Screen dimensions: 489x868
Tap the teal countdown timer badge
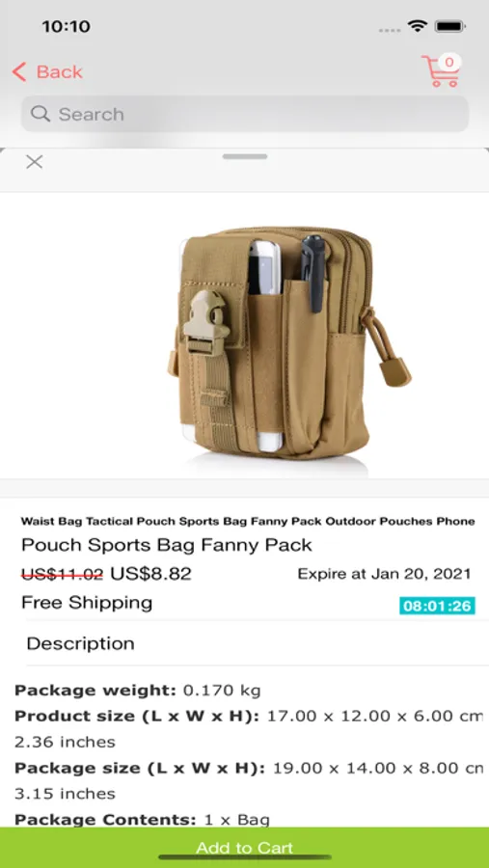(x=437, y=606)
